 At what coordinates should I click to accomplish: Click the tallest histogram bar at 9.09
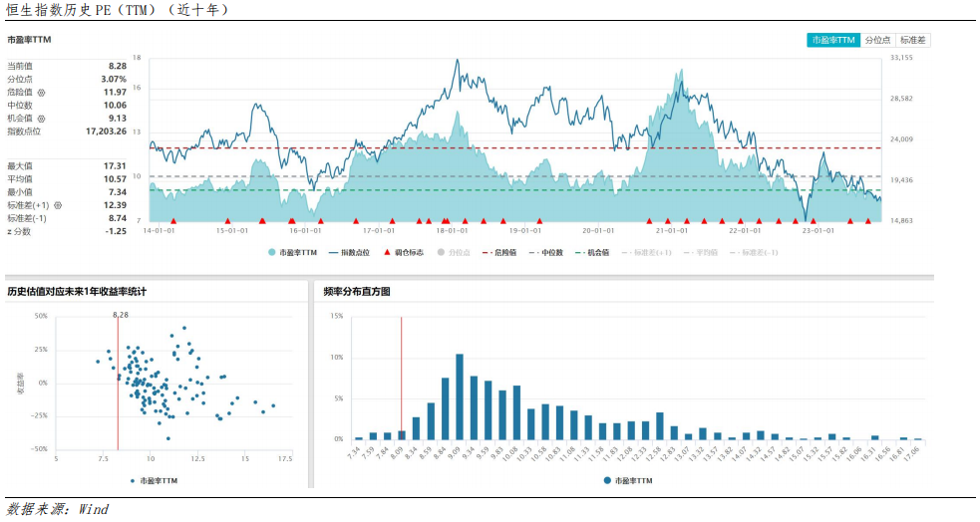460,396
